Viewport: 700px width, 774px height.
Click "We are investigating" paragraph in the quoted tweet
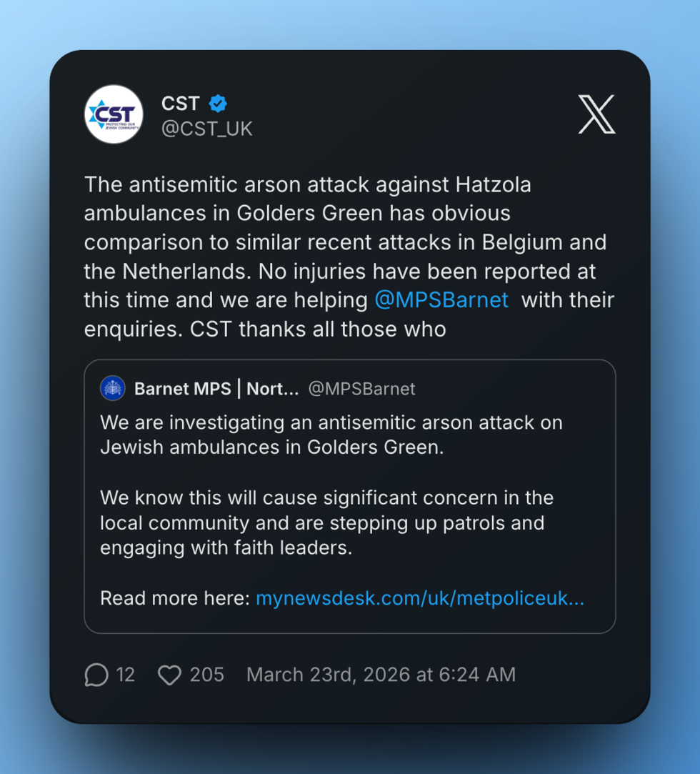point(331,435)
